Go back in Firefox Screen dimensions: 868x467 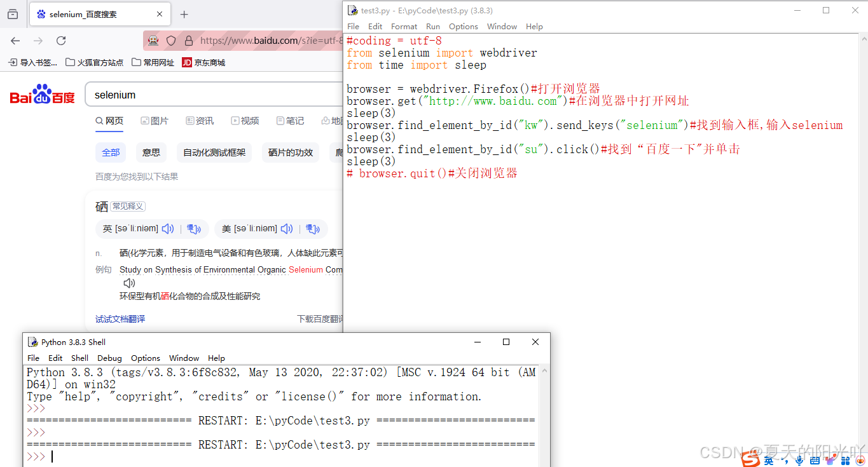pos(15,41)
